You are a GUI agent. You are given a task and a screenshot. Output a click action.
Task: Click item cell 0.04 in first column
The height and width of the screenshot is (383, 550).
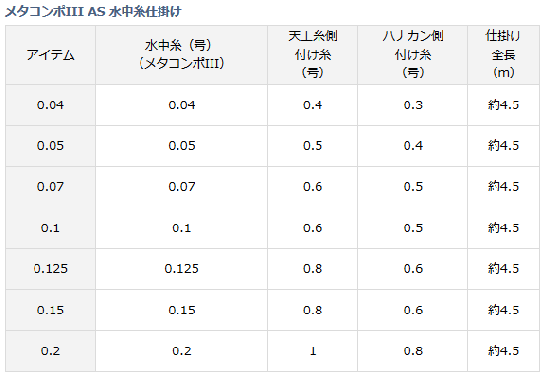click(50, 105)
